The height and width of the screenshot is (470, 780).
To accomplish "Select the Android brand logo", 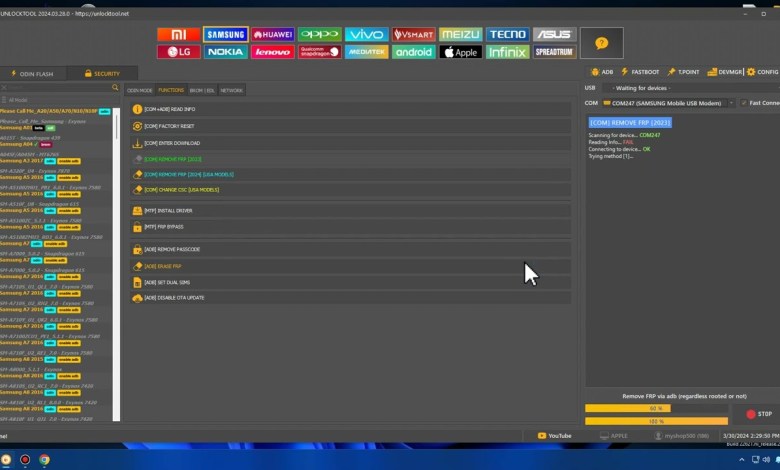I will [x=413, y=52].
